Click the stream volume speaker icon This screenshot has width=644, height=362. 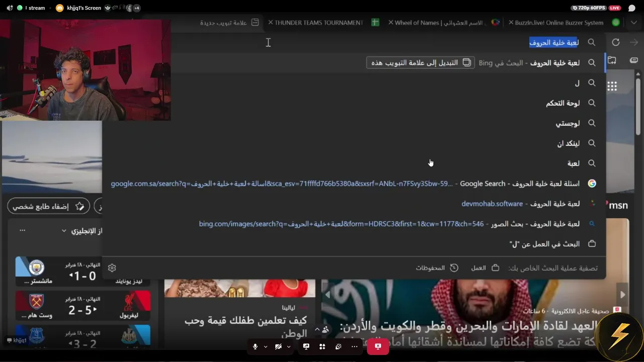tap(10, 8)
